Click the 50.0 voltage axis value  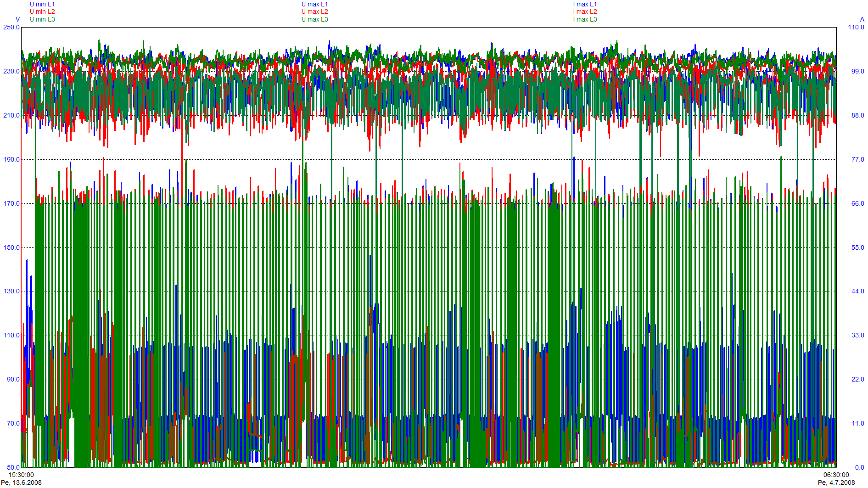pyautogui.click(x=13, y=467)
